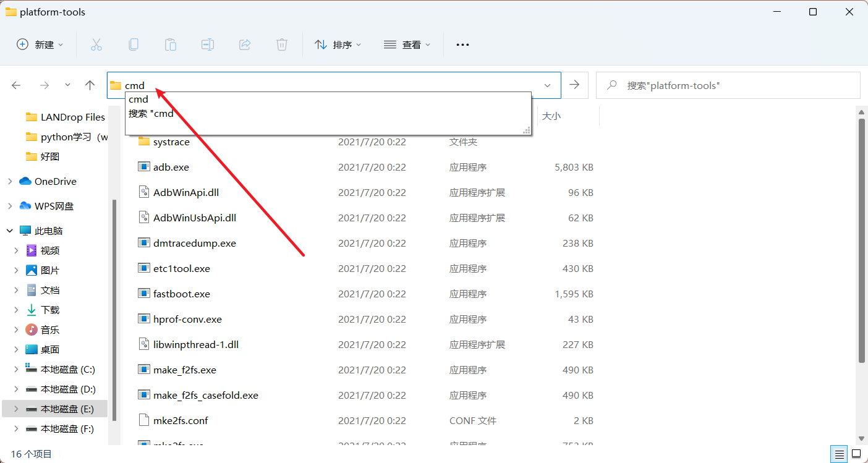Switch to details view icon in status bar

coord(839,454)
